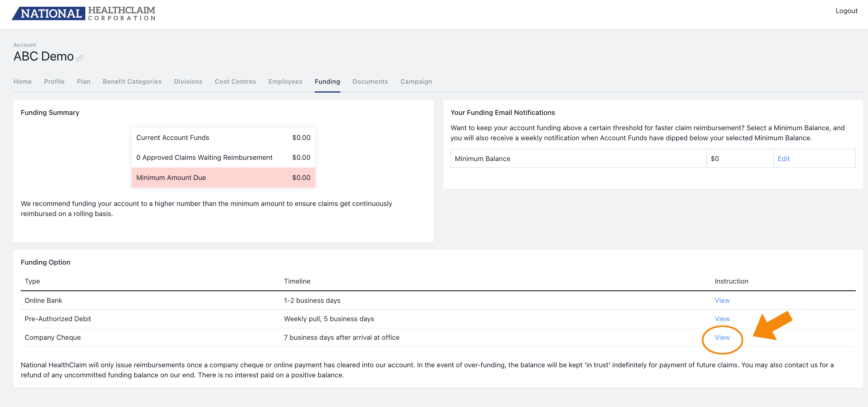This screenshot has height=407, width=868.
Task: Open the Home tab
Action: coord(23,81)
